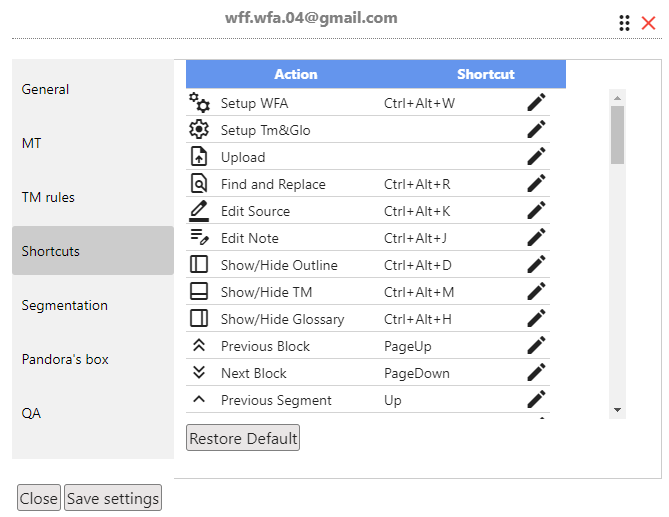Click the Upload file icon

(x=199, y=156)
